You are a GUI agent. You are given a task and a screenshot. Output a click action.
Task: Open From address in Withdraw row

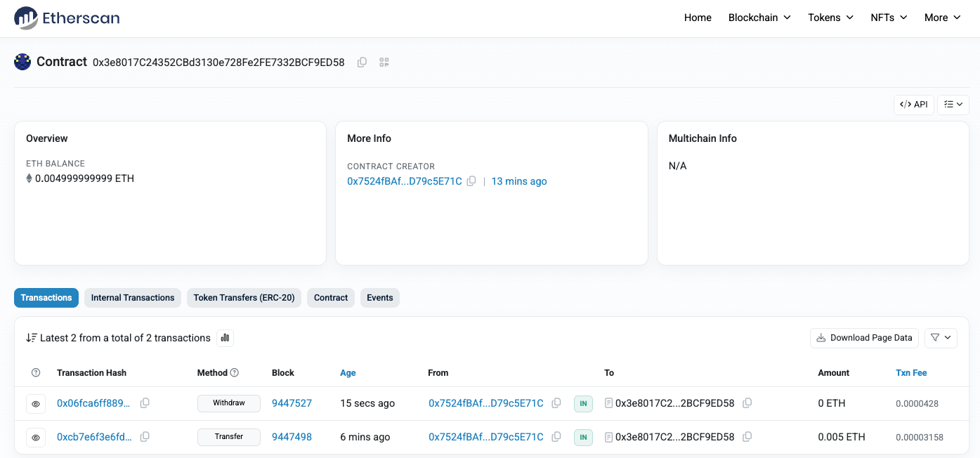pyautogui.click(x=486, y=403)
